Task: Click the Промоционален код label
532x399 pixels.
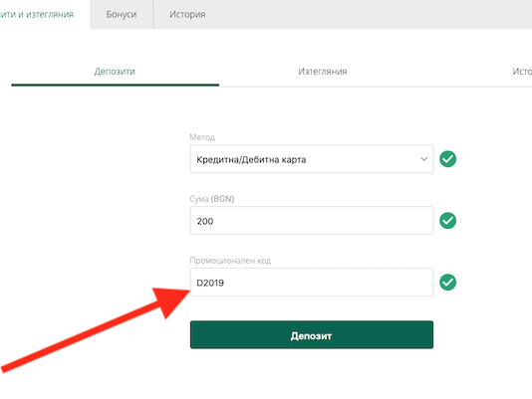Action: 230,261
